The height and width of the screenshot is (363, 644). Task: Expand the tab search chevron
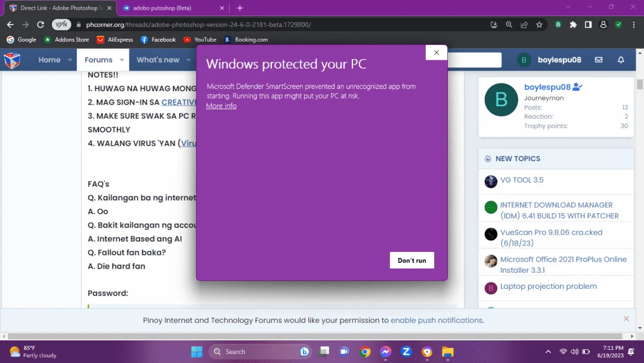(x=568, y=7)
